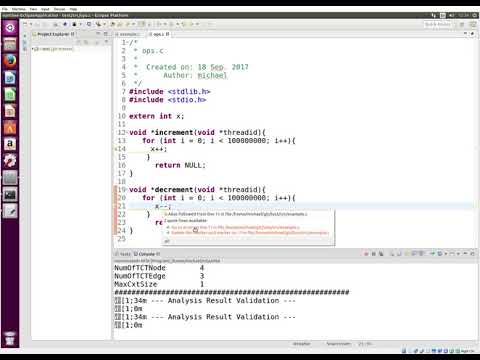
Task: Click the Quick Access search field
Action: point(437,24)
